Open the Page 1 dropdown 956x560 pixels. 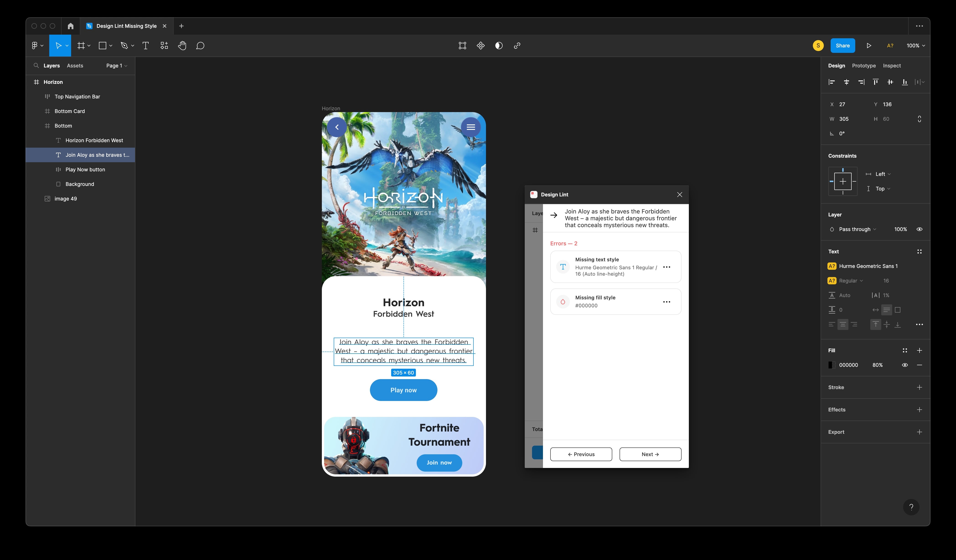coord(116,66)
